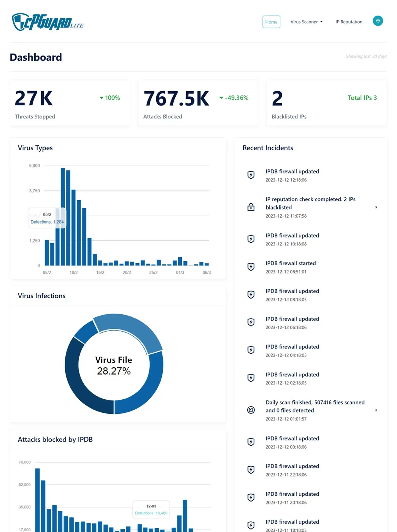
Task: Click the tall bar below 12-03 tooltip
Action: coord(185,516)
